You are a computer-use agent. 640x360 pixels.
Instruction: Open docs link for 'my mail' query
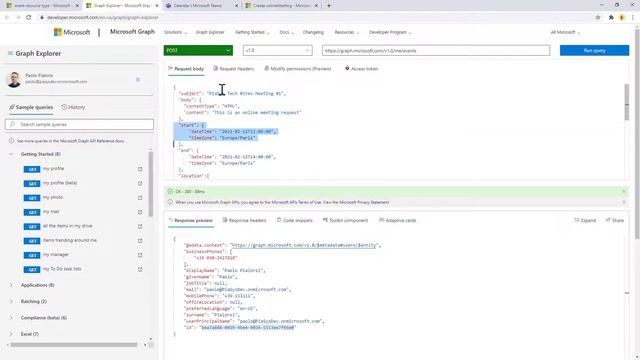pos(140,212)
